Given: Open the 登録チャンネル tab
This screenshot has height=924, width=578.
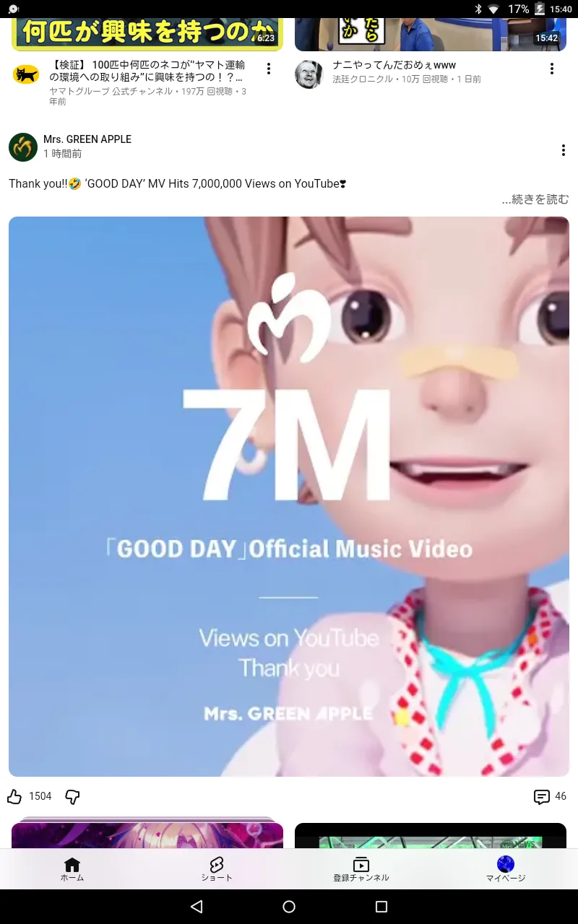Looking at the screenshot, I should pyautogui.click(x=361, y=869).
